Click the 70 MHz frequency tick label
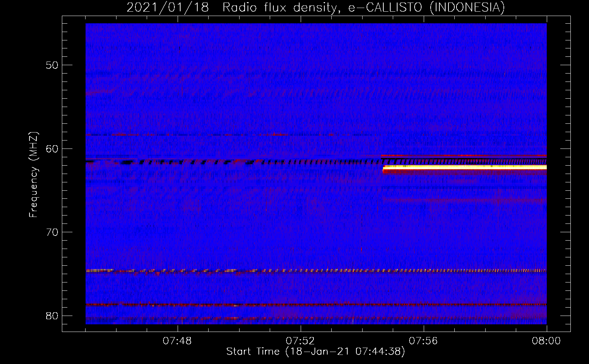The width and height of the screenshot is (589, 364). tap(52, 232)
